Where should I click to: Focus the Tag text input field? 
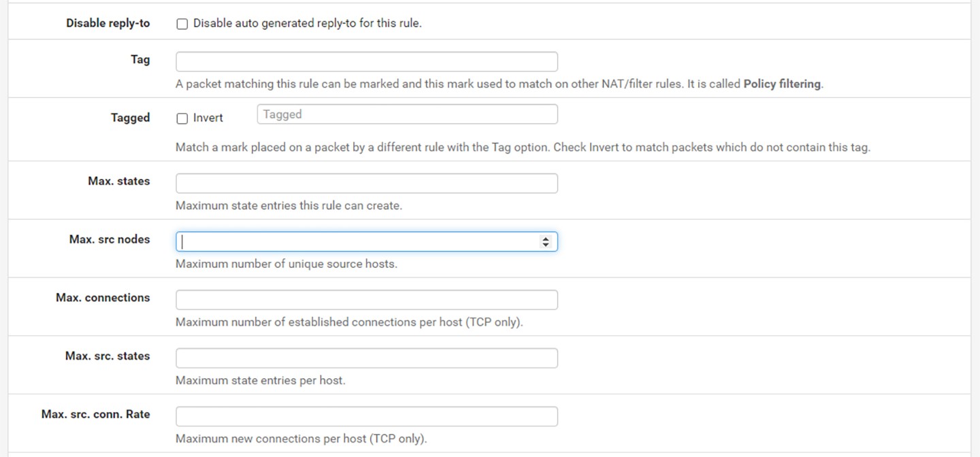pos(366,62)
